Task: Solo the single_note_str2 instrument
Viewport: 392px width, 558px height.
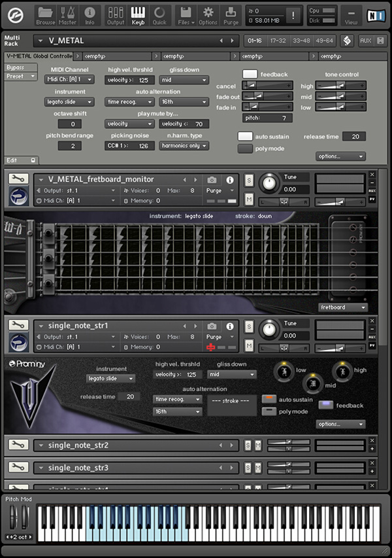Action: [248, 445]
